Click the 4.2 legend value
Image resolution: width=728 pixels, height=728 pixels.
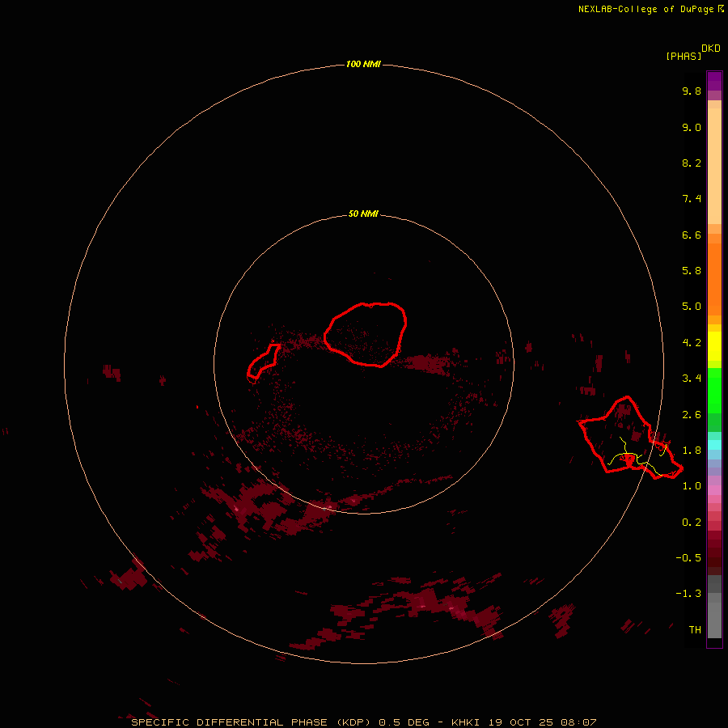tap(692, 343)
